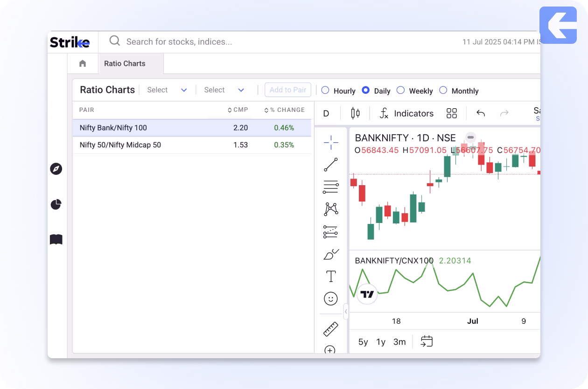Select the crosshair cursor tool
The image size is (588, 389).
tap(331, 143)
